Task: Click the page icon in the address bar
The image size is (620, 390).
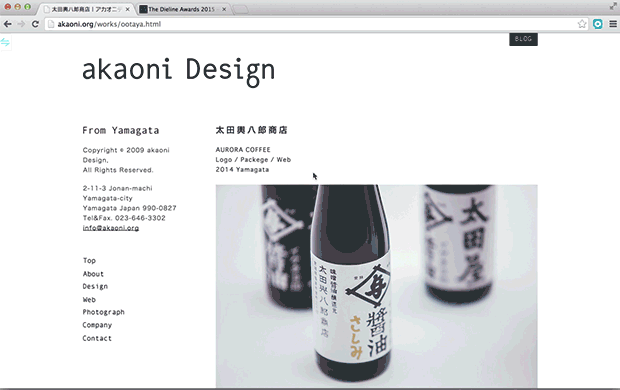Action: tap(50, 24)
